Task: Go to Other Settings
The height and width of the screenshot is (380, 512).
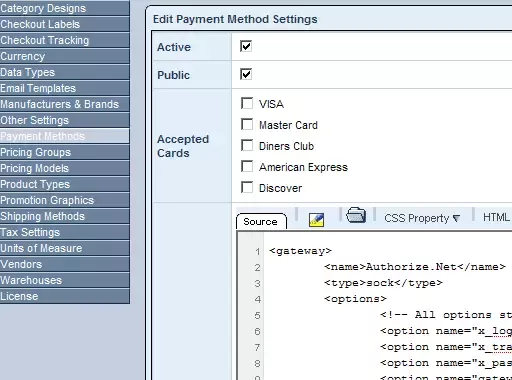Action: pyautogui.click(x=65, y=120)
